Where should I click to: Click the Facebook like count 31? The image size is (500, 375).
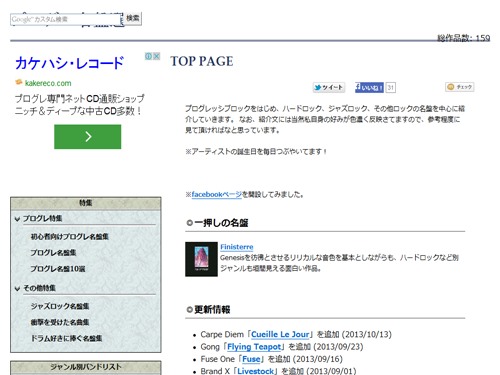coord(391,88)
